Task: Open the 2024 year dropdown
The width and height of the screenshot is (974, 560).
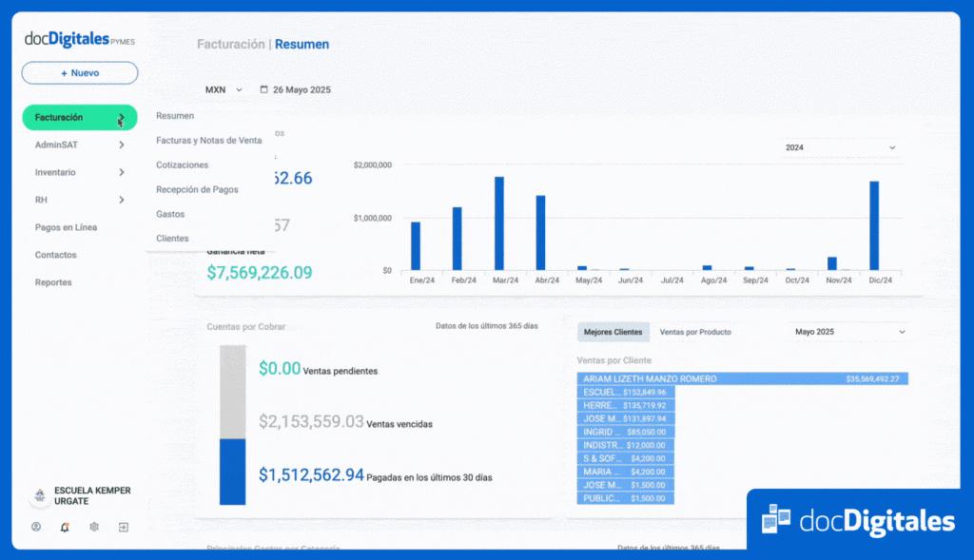Action: point(840,147)
